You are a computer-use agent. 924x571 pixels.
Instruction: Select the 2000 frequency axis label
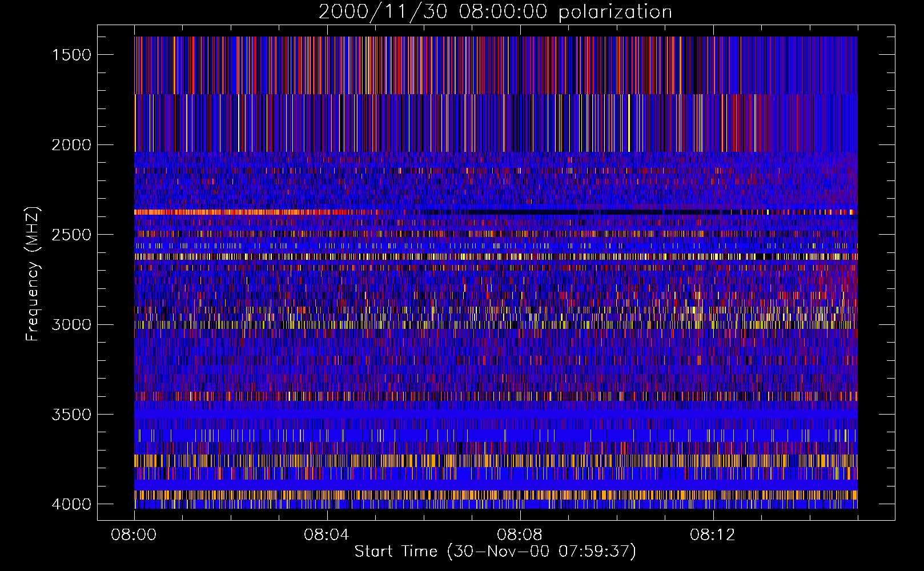[x=71, y=145]
